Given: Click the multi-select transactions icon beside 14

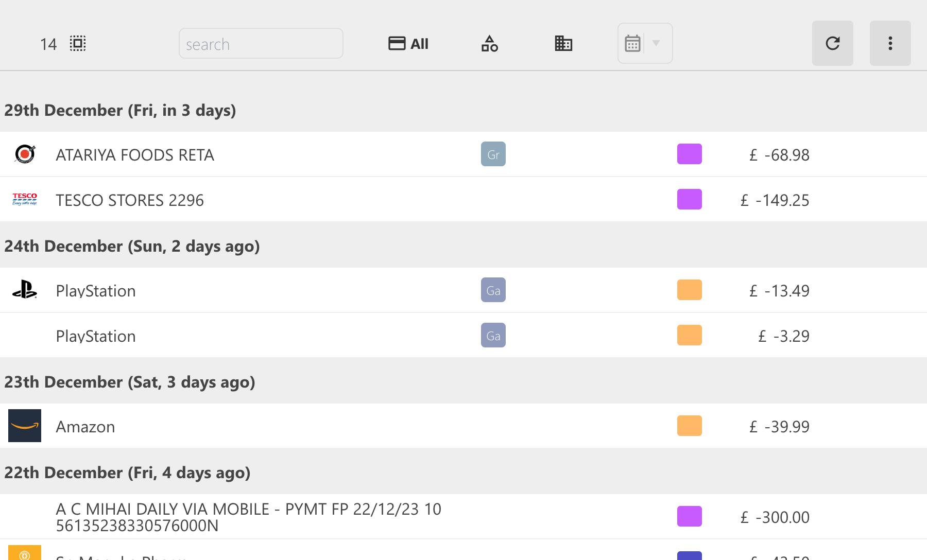Looking at the screenshot, I should point(78,43).
